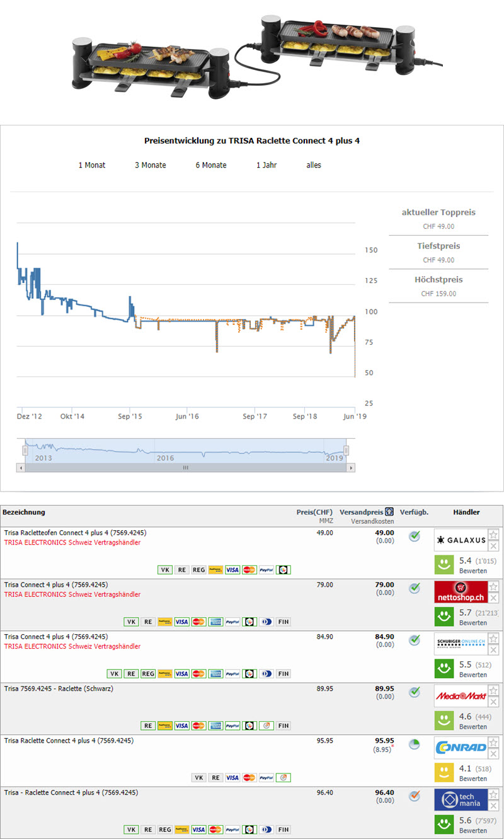The height and width of the screenshot is (839, 504).
Task: Favorite Galaxus with the star toggle
Action: click(494, 535)
